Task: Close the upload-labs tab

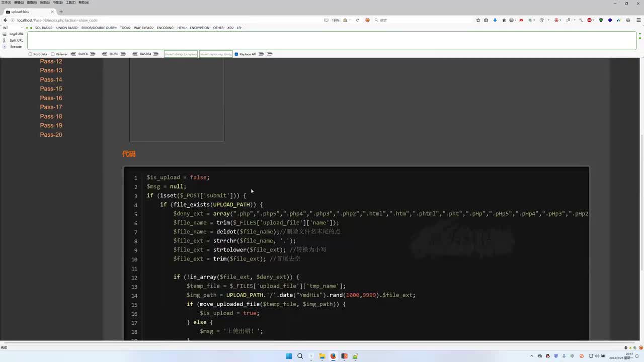Action: coord(52,12)
